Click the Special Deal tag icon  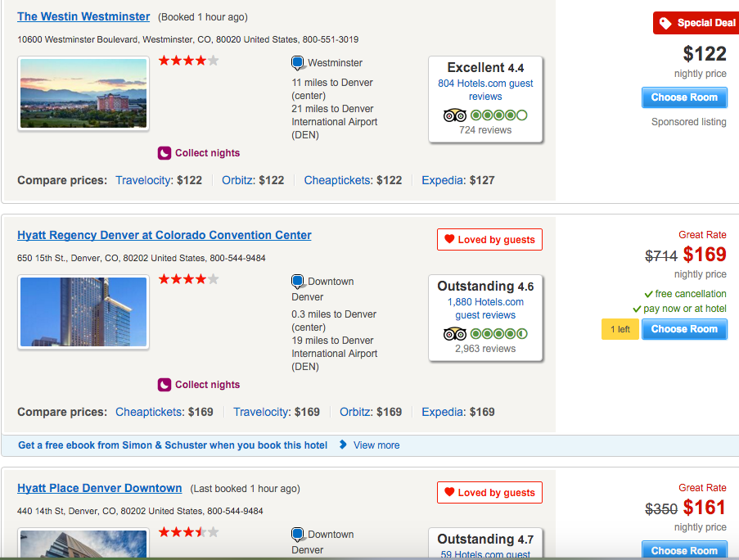point(665,23)
